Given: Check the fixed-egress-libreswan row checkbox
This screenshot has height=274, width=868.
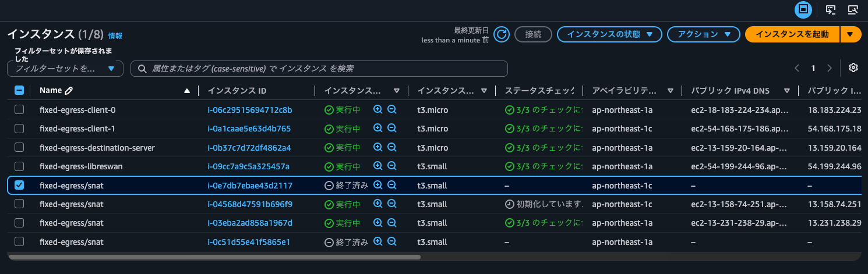Looking at the screenshot, I should pos(19,166).
